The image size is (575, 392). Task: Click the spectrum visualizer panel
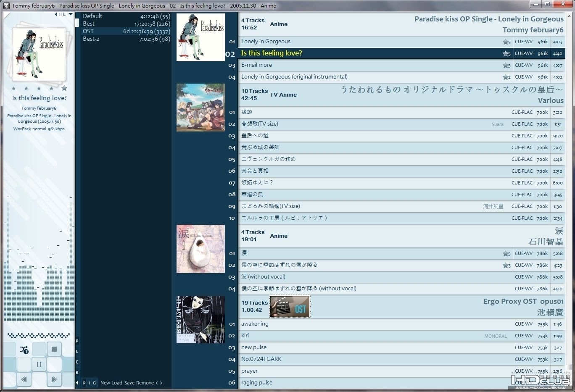[x=39, y=258]
